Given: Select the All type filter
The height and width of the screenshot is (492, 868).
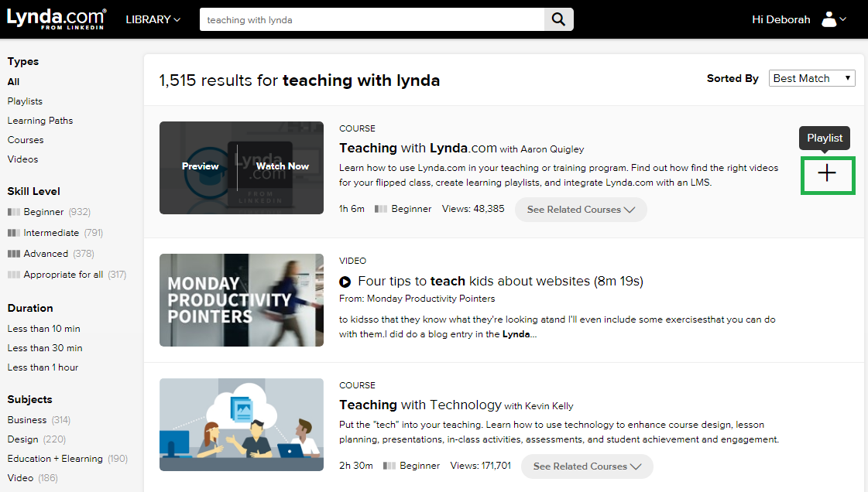Looking at the screenshot, I should [13, 82].
